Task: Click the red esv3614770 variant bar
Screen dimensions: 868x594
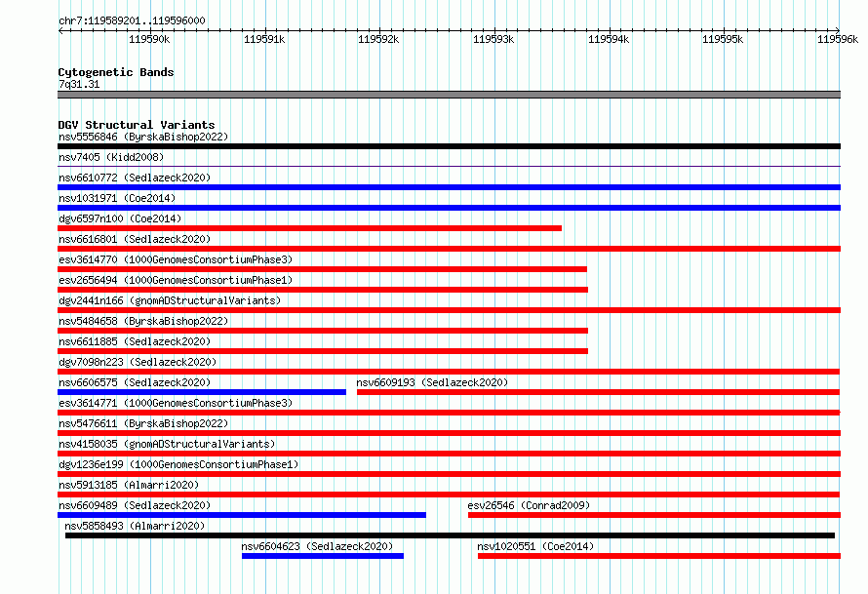Action: (x=322, y=269)
